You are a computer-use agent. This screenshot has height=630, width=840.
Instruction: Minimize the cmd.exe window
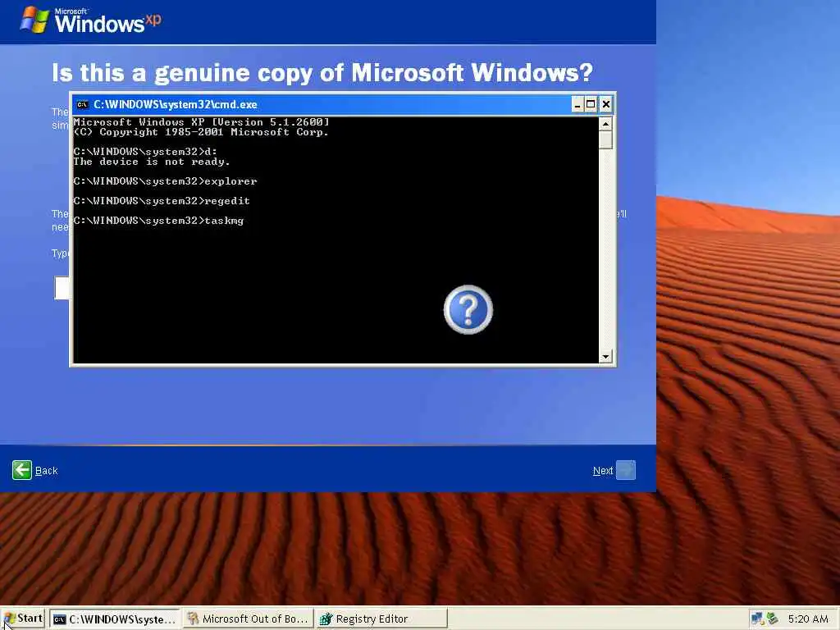pos(577,104)
